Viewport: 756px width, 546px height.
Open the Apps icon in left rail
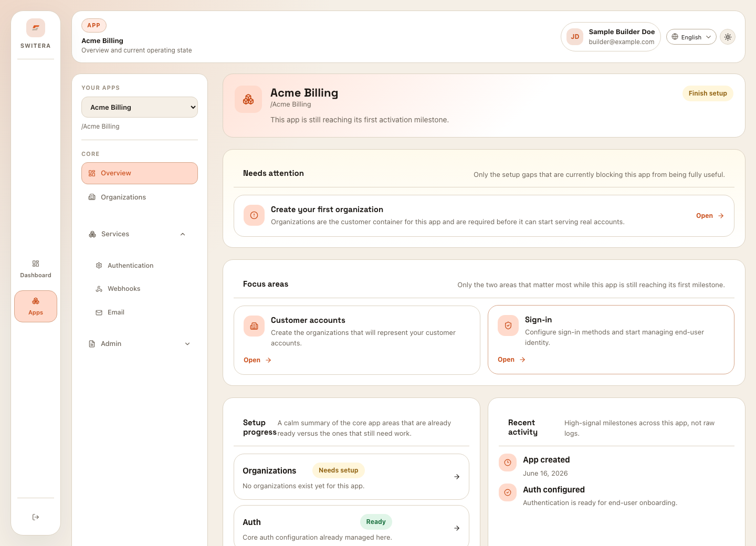36,301
